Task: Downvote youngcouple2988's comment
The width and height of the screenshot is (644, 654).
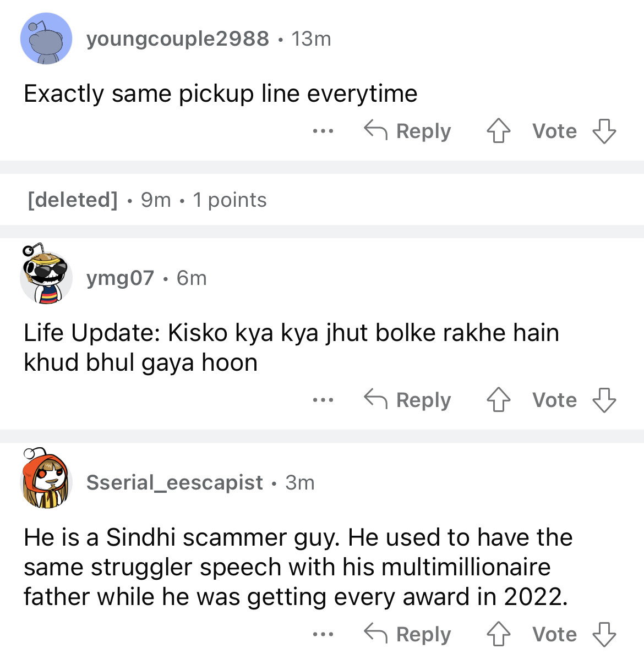Action: pyautogui.click(x=604, y=131)
